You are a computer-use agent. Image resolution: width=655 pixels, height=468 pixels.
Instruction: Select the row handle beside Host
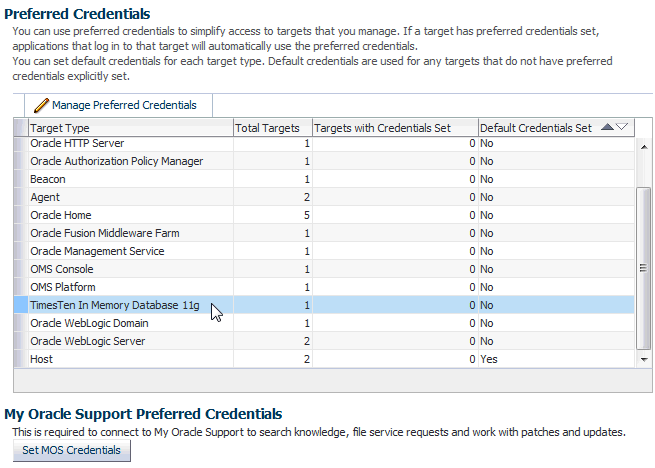pos(20,359)
